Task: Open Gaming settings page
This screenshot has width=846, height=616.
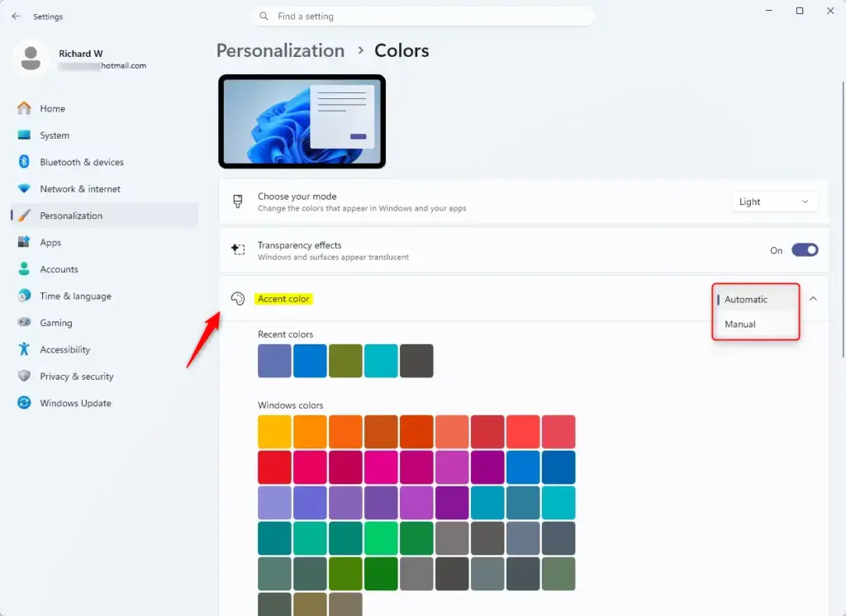Action: coord(104,322)
